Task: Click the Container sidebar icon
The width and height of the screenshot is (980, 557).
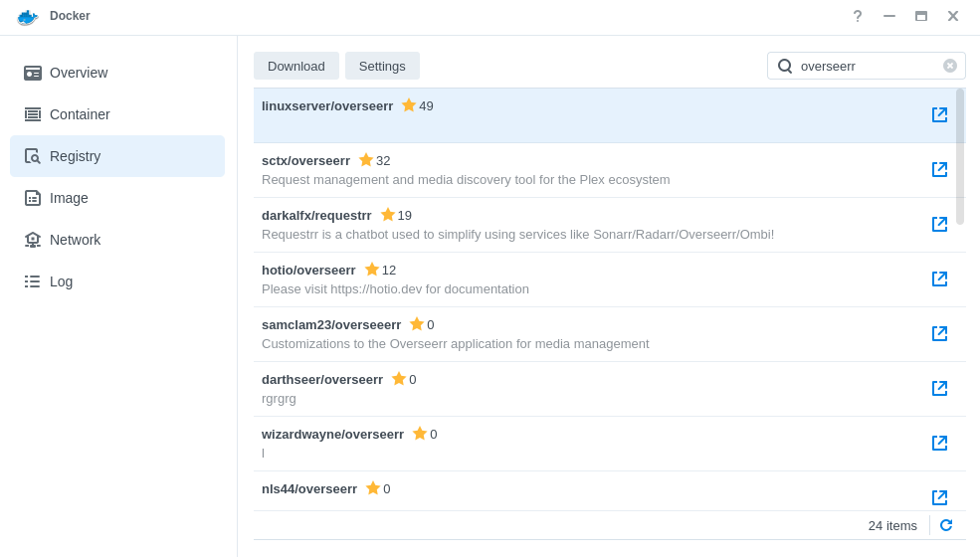Action: [33, 114]
